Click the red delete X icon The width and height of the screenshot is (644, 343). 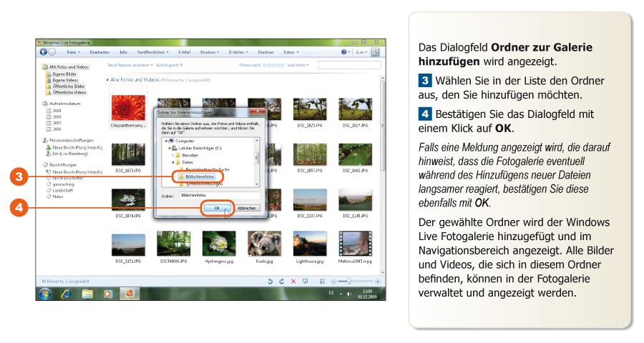pyautogui.click(x=293, y=282)
